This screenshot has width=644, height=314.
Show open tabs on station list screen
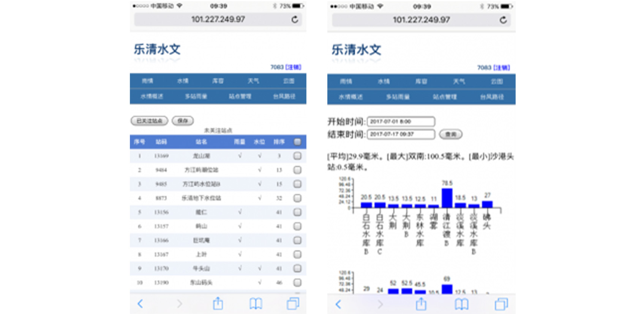pyautogui.click(x=293, y=303)
